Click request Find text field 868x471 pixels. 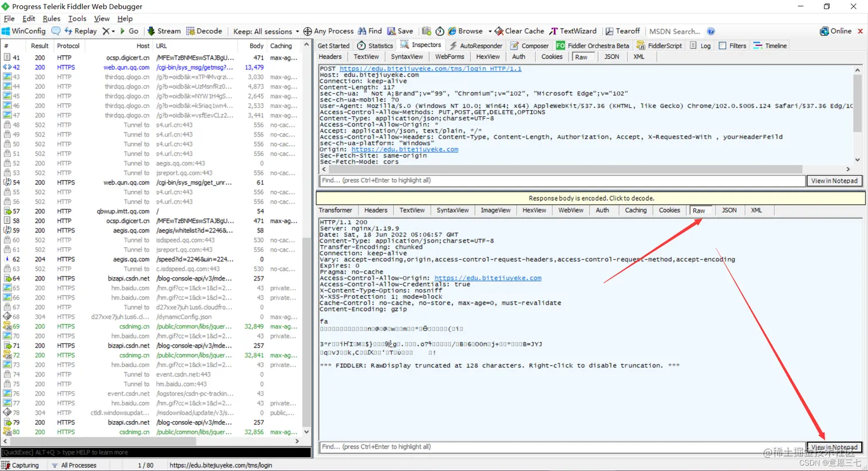coord(562,180)
